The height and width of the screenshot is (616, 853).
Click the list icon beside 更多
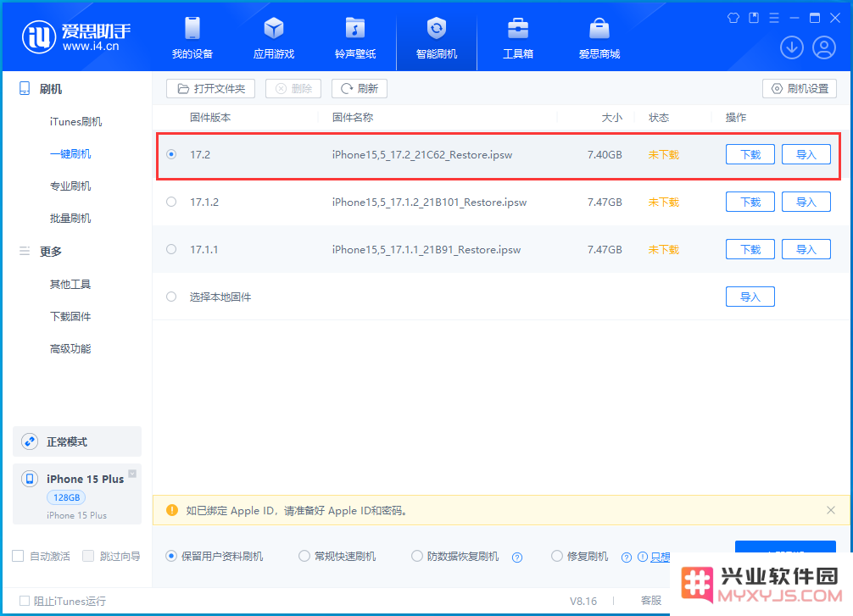(25, 251)
